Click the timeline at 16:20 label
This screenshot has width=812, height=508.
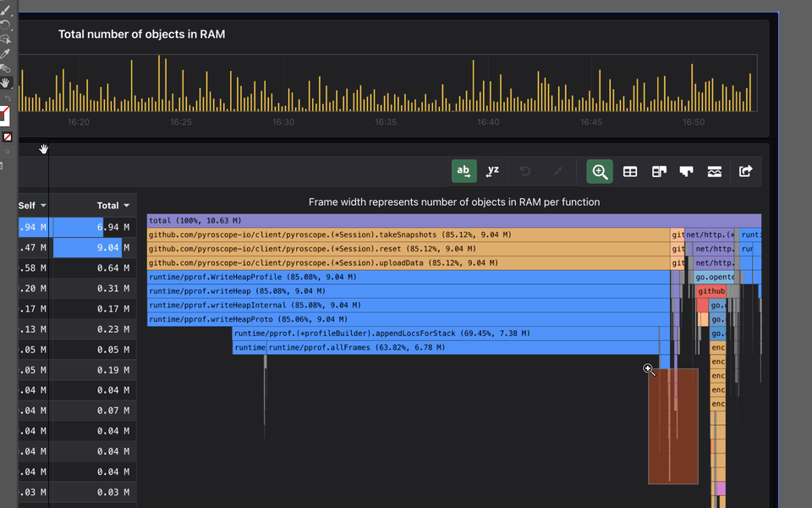point(78,122)
